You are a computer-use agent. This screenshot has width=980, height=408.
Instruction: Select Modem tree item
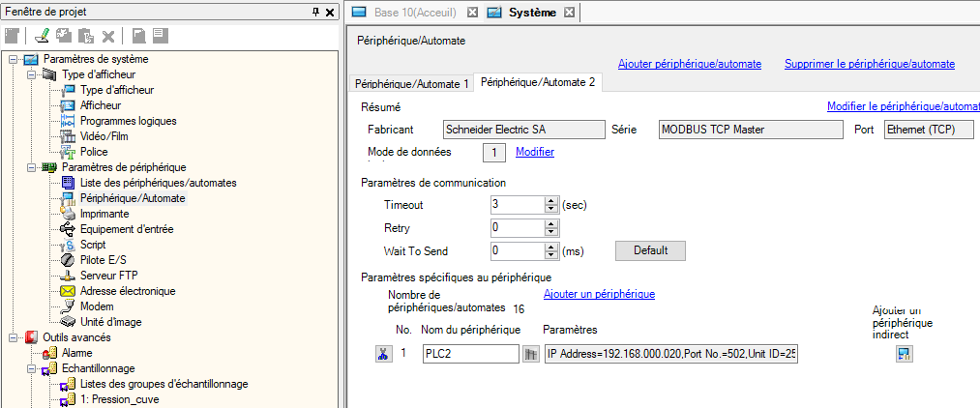pyautogui.click(x=97, y=306)
